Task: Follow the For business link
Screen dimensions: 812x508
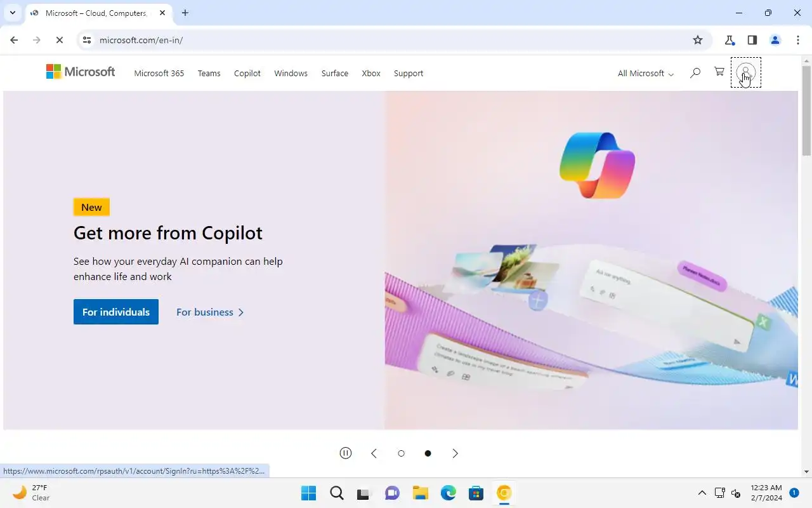Action: point(210,312)
